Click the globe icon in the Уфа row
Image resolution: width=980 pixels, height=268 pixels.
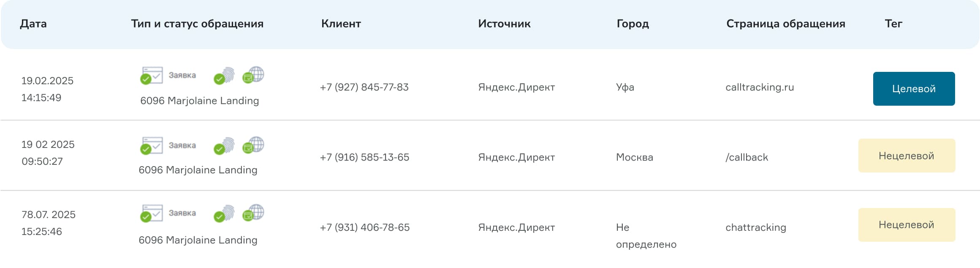(x=253, y=75)
